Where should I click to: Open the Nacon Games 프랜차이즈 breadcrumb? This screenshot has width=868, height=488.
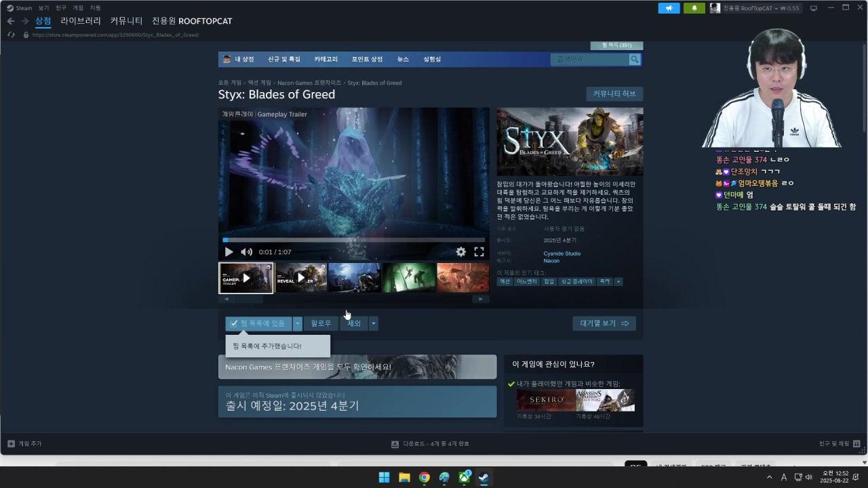click(309, 83)
